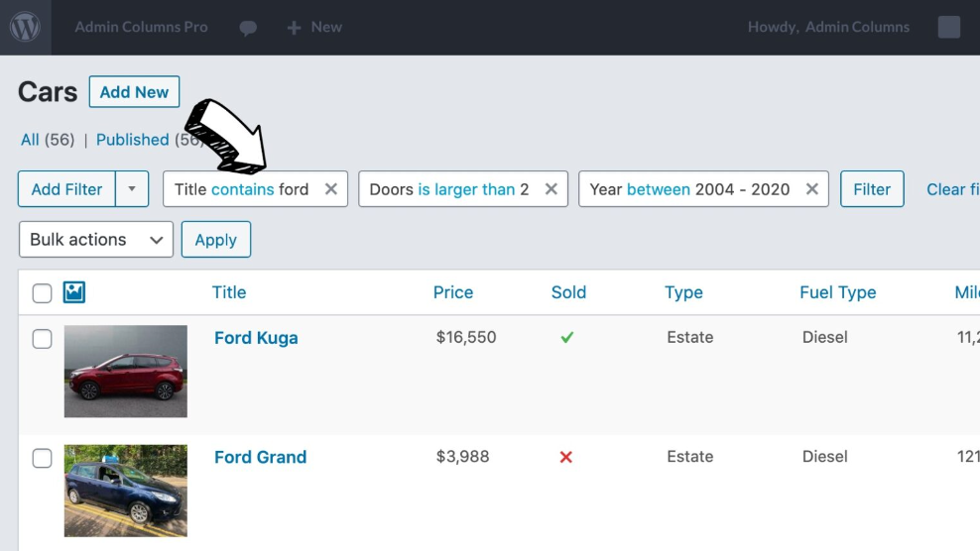Open the Ford Grand title link
Image resolution: width=980 pixels, height=551 pixels.
click(x=261, y=457)
